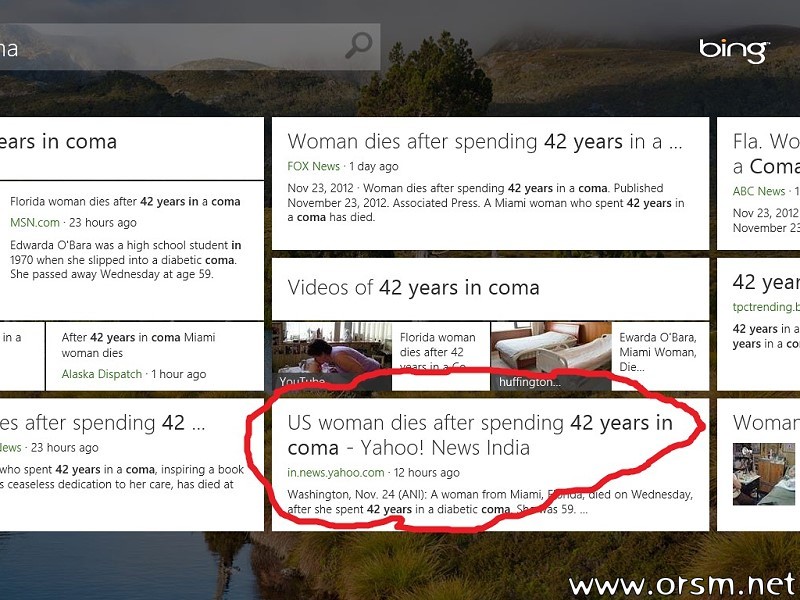The height and width of the screenshot is (600, 800).
Task: Click the "Nov 23, 2012 · Woman dies after spending" snippet
Action: tap(486, 203)
